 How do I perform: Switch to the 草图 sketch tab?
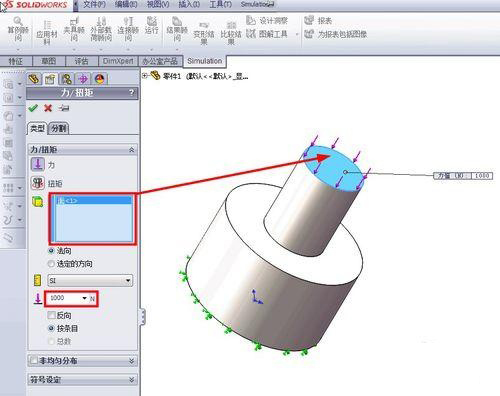tap(49, 61)
